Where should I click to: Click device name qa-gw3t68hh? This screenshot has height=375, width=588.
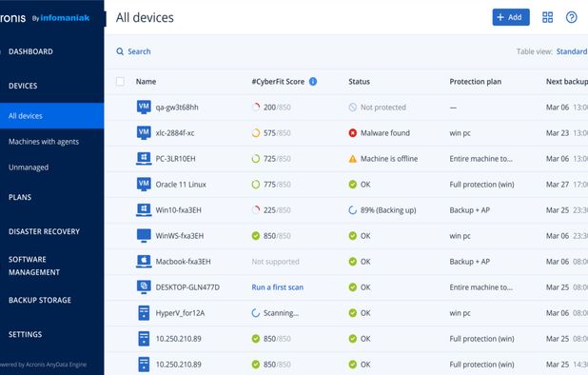(177, 108)
